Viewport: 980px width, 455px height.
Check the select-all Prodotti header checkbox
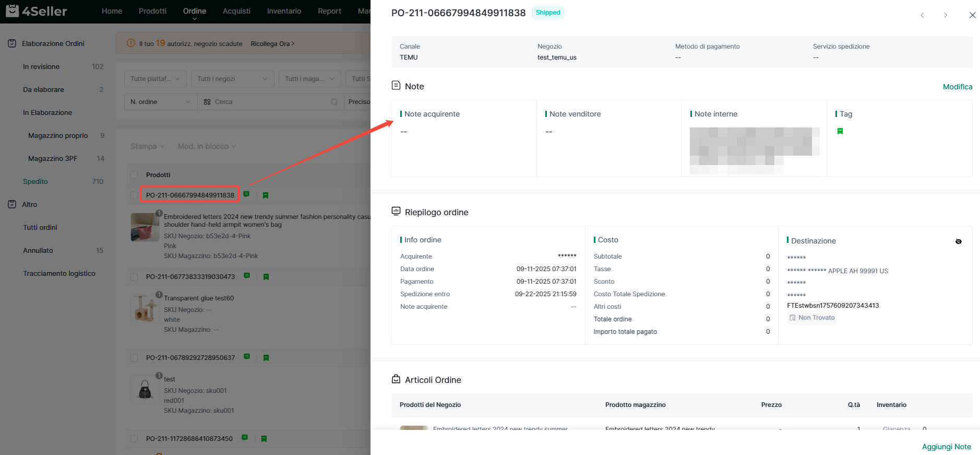pyautogui.click(x=134, y=175)
